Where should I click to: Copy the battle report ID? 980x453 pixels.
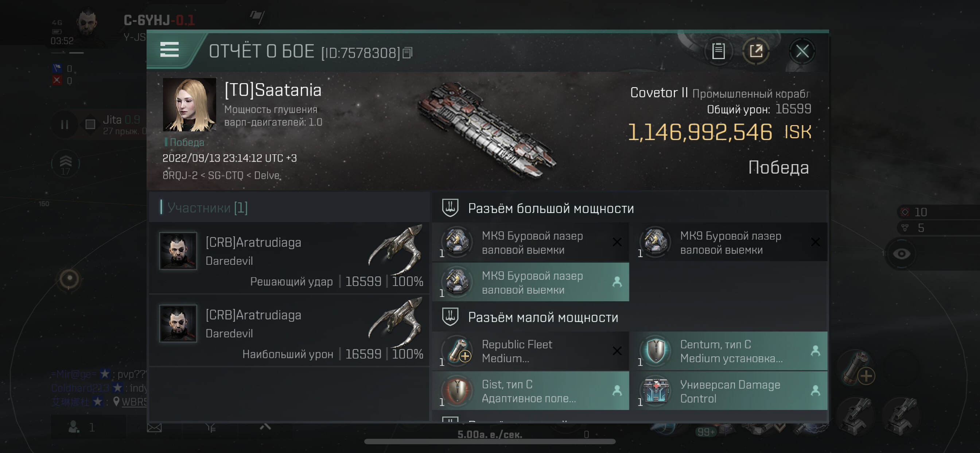pyautogui.click(x=408, y=53)
